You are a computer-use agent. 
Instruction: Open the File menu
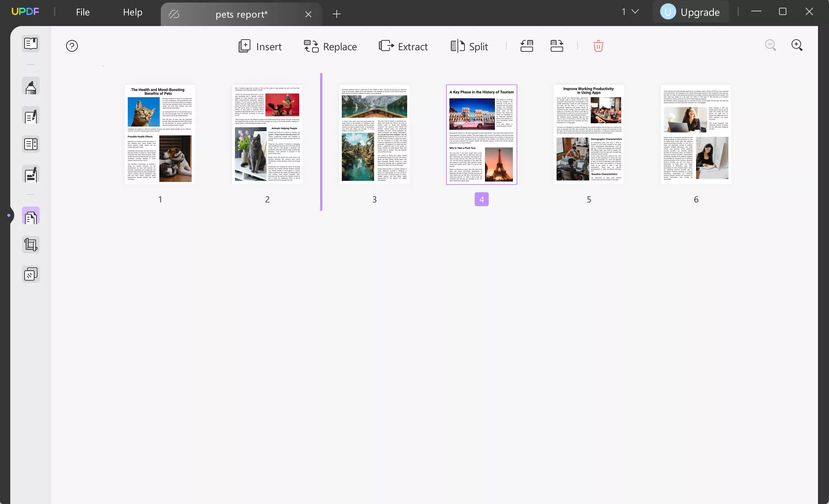(82, 12)
